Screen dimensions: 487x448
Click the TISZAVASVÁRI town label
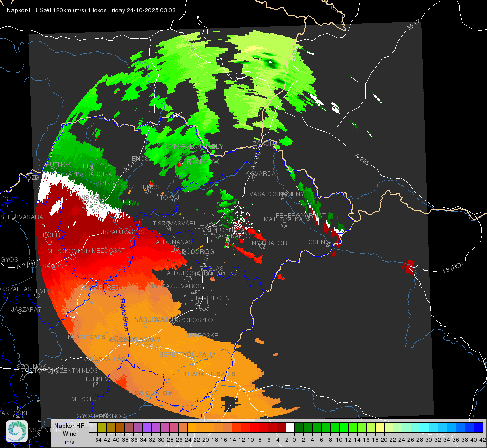174,223
